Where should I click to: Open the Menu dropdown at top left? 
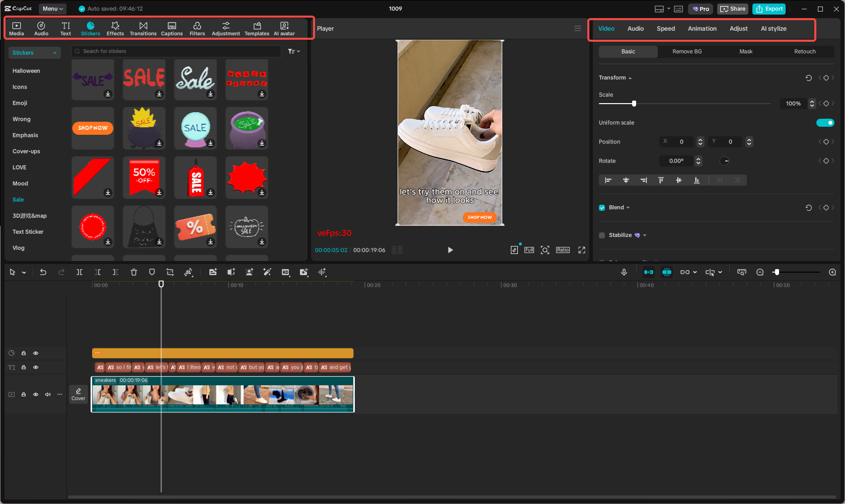(52, 9)
